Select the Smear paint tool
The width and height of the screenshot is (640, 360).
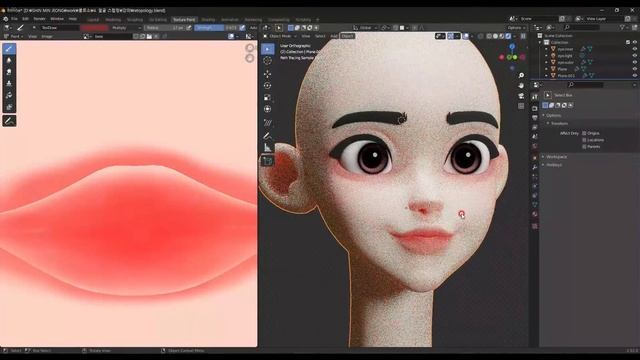9,72
